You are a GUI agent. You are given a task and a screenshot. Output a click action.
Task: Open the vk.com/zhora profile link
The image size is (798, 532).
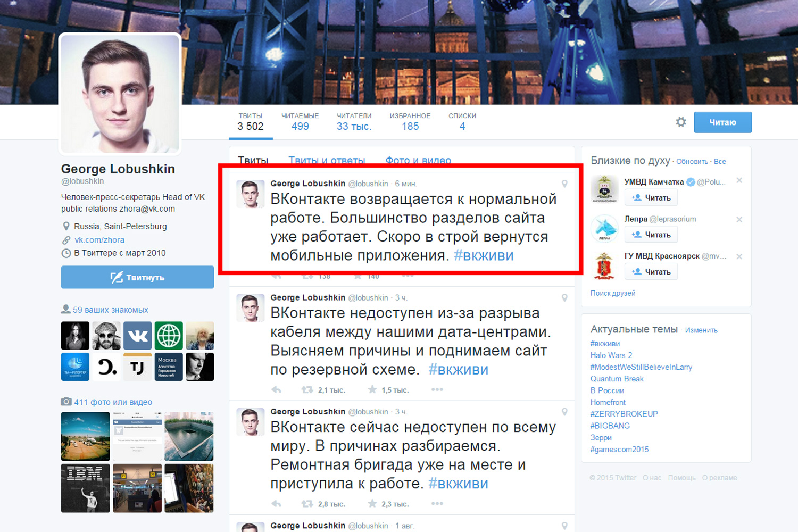pyautogui.click(x=99, y=240)
